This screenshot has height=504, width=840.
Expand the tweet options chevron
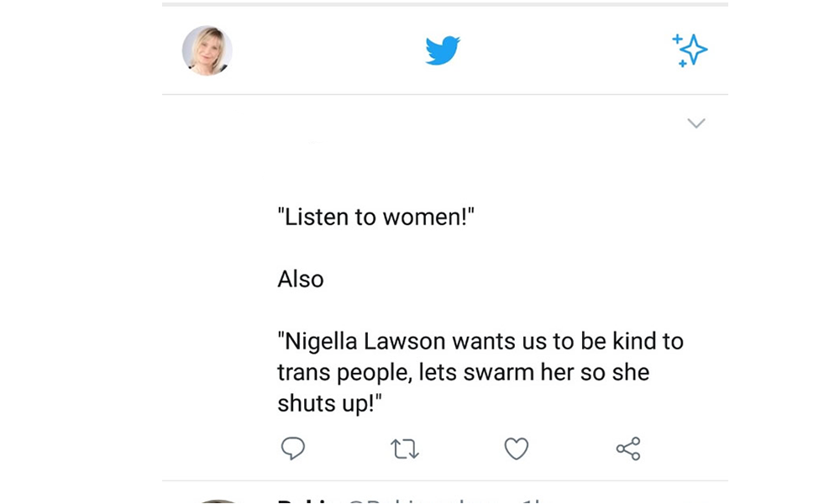tap(696, 123)
